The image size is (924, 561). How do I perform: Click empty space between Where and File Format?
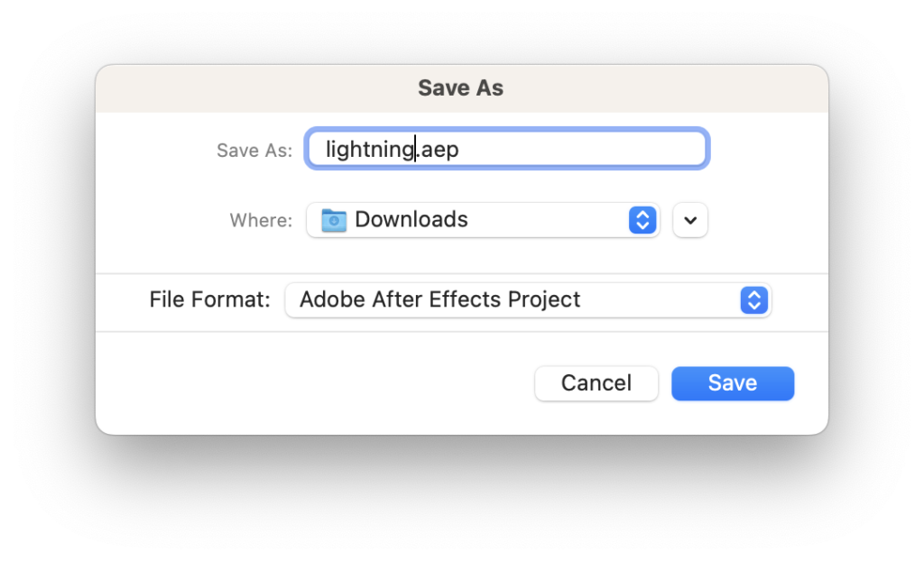tap(462, 256)
